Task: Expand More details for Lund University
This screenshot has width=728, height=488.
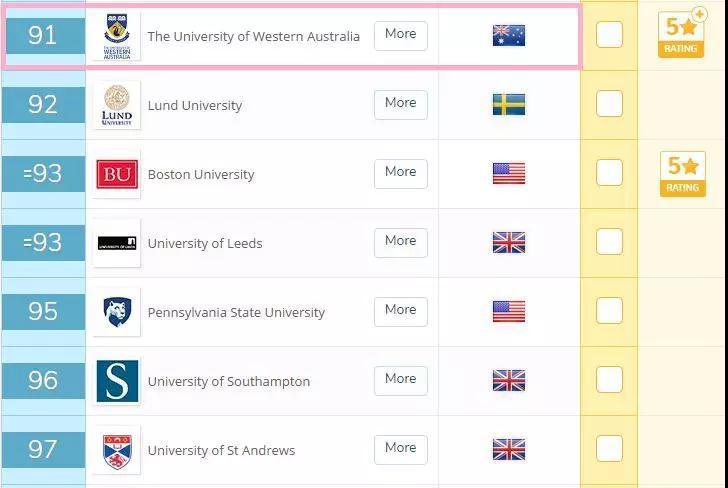Action: tap(400, 104)
